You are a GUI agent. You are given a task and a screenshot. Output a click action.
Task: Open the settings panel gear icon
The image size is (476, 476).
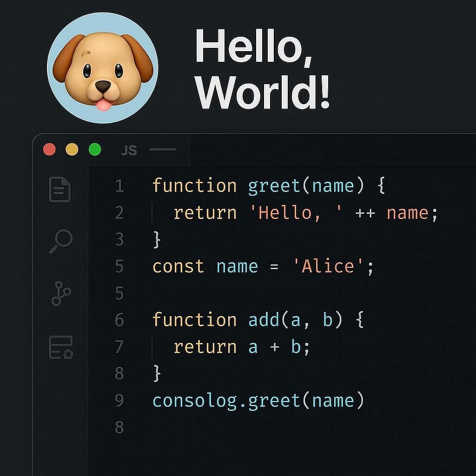point(61,347)
